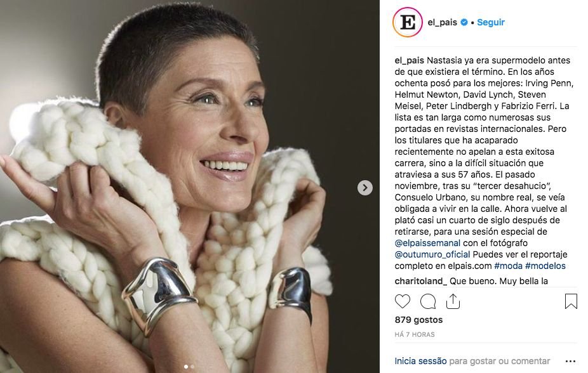Image resolution: width=588 pixels, height=373 pixels.
Task: Share the post with the share icon
Action: [453, 301]
